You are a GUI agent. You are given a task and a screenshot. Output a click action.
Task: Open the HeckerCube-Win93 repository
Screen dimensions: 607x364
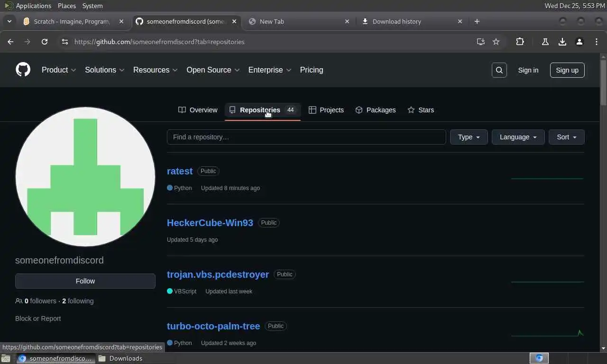tap(210, 223)
